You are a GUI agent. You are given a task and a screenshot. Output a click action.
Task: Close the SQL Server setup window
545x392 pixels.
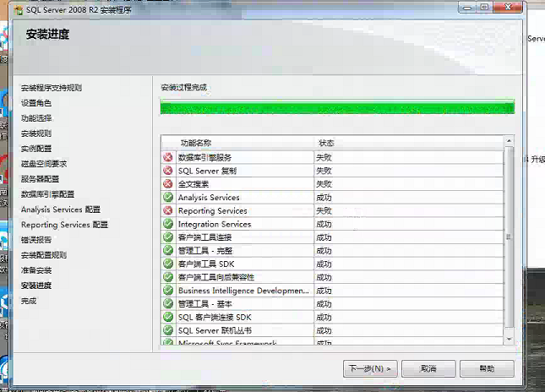click(508, 8)
